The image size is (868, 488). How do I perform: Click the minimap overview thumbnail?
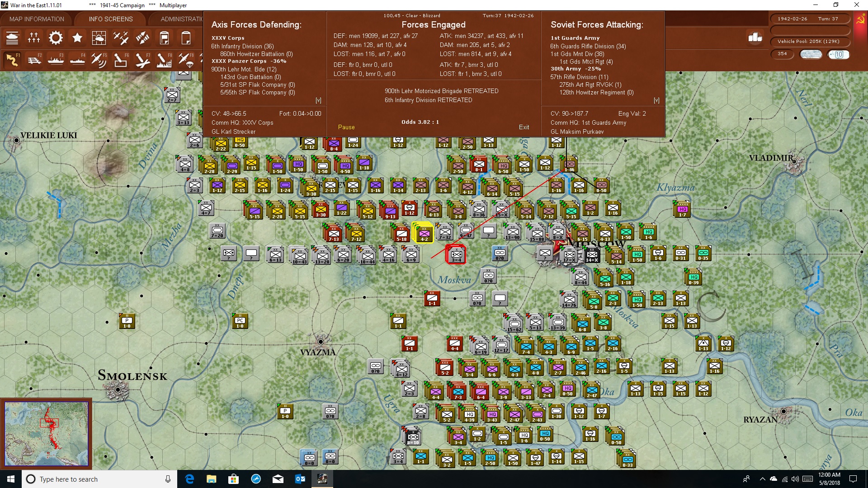pyautogui.click(x=46, y=434)
